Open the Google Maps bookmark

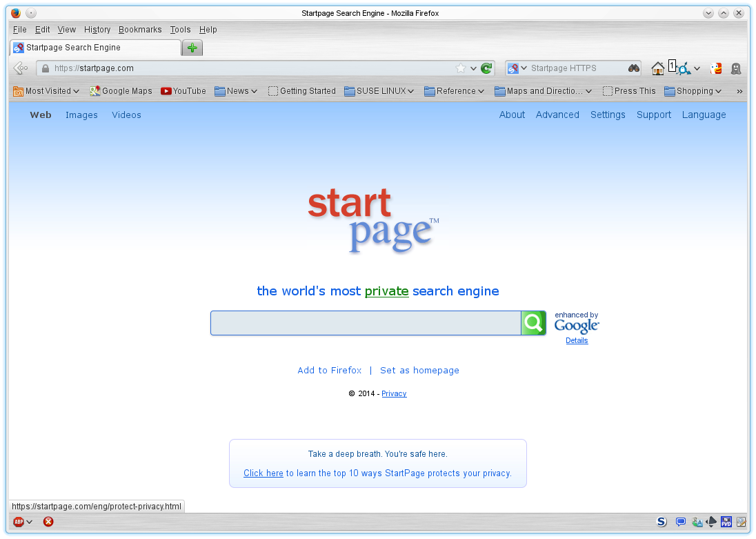coord(121,90)
